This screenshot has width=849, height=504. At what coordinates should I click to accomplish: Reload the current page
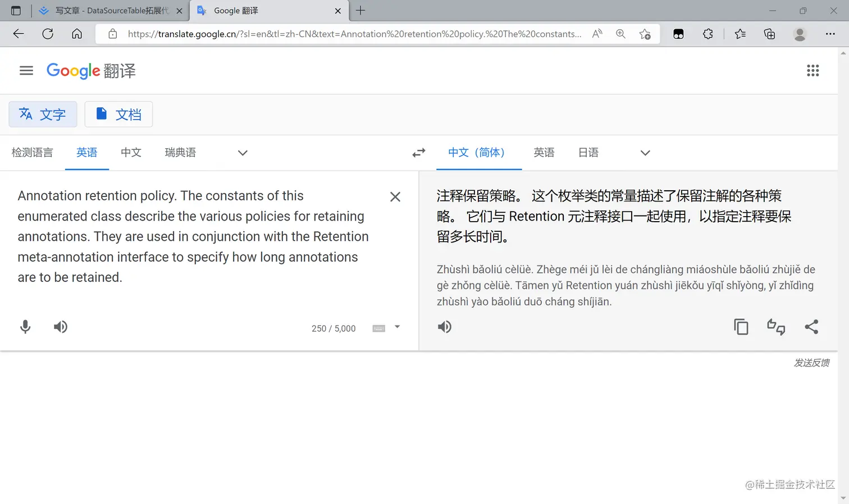pos(48,34)
